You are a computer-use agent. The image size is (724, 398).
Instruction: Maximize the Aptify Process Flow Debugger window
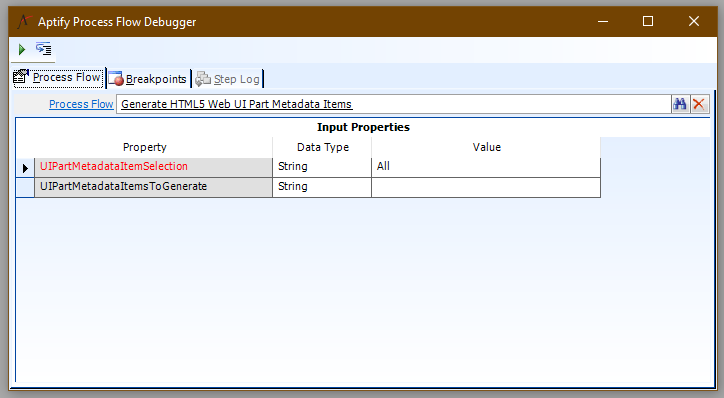tap(648, 21)
